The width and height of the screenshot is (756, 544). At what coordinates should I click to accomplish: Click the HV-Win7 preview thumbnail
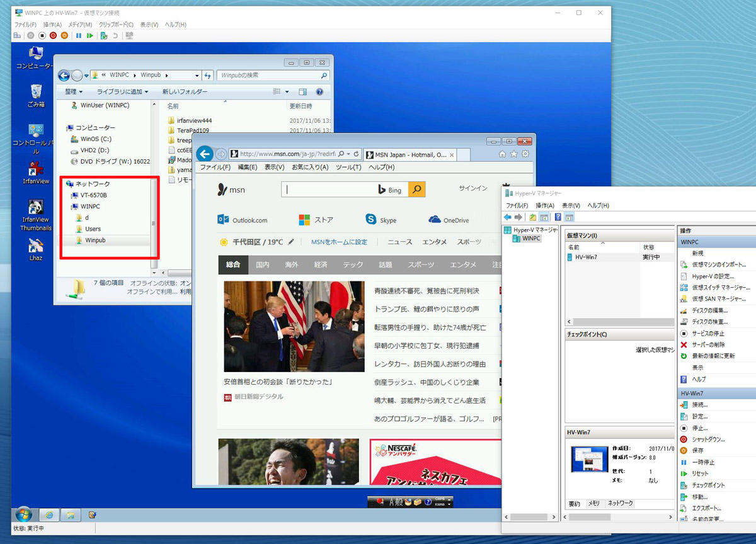tap(587, 459)
